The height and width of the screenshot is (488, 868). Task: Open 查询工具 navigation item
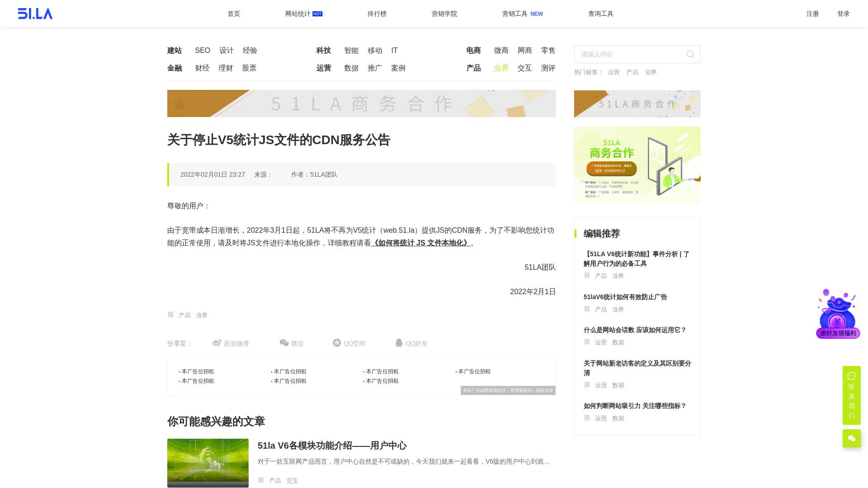[x=601, y=14]
